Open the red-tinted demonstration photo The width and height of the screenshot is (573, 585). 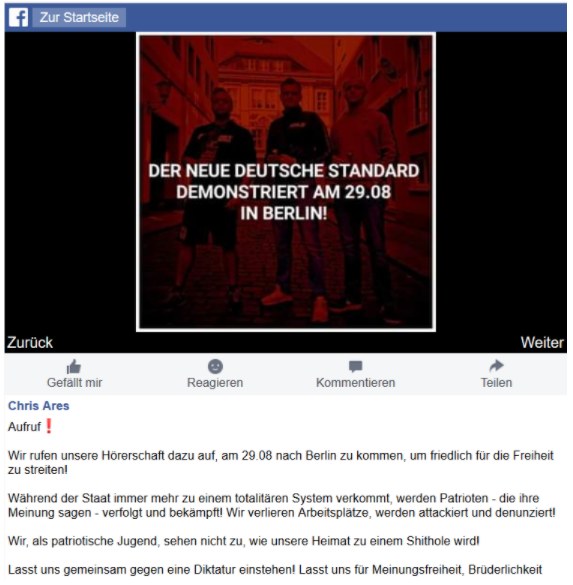pyautogui.click(x=286, y=182)
